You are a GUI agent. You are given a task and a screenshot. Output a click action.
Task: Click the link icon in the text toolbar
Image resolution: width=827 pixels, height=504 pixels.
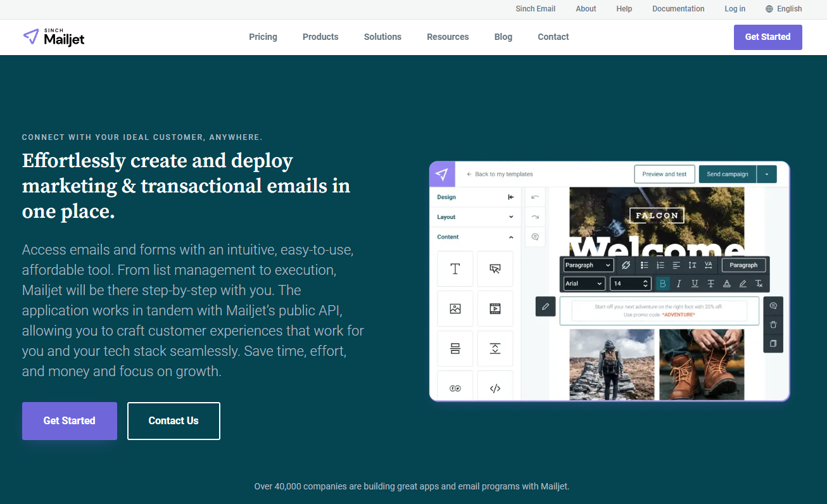(x=626, y=265)
